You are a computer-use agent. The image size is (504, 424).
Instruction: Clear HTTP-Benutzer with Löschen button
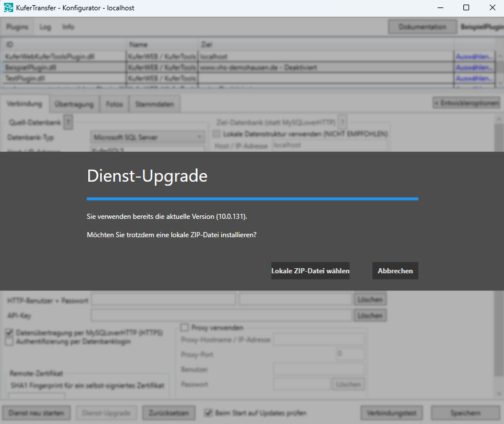click(x=371, y=299)
